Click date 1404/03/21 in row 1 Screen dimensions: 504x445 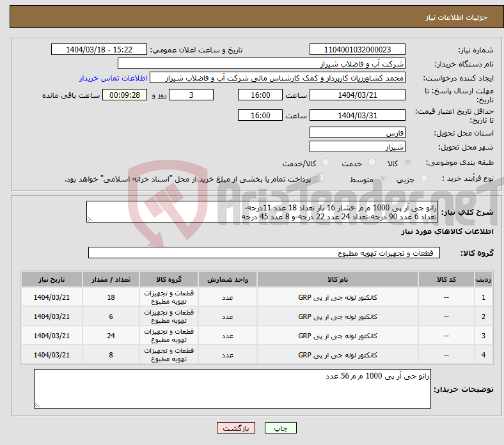(52, 297)
